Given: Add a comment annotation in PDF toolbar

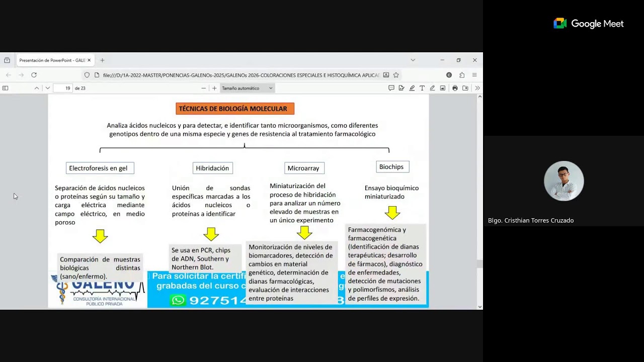Looking at the screenshot, I should coord(391,88).
